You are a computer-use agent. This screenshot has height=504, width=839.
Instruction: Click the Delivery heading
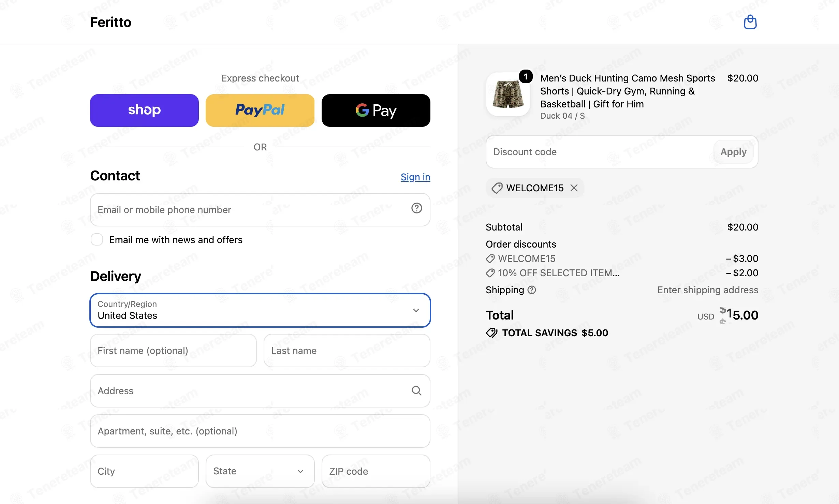[x=116, y=276]
